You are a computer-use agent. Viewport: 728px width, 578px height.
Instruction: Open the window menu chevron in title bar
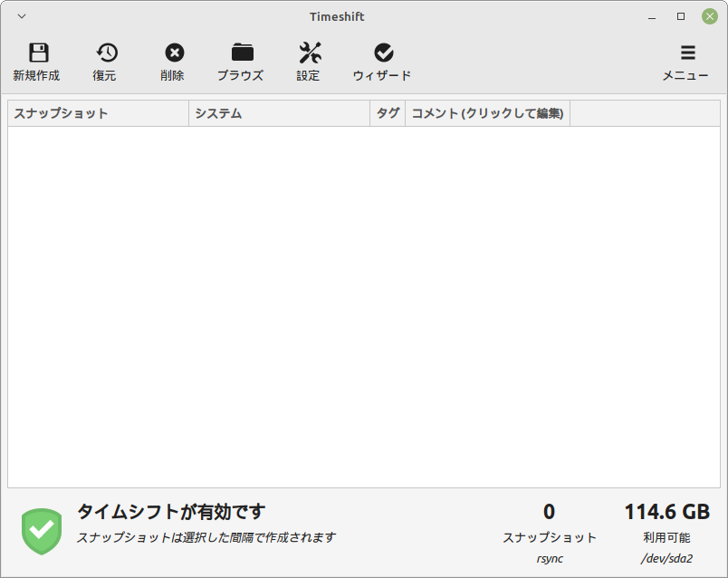pos(22,16)
